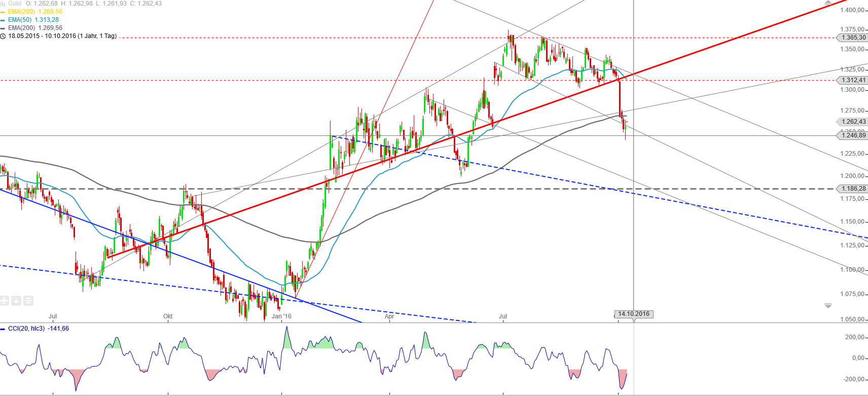The height and width of the screenshot is (396, 868).
Task: Select the 1.186,28 dashed line price tag
Action: (853, 189)
